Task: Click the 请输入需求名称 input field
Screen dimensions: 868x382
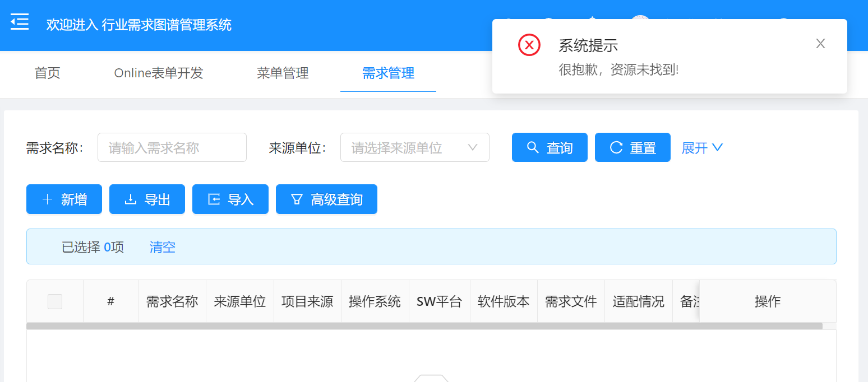Action: pos(172,147)
